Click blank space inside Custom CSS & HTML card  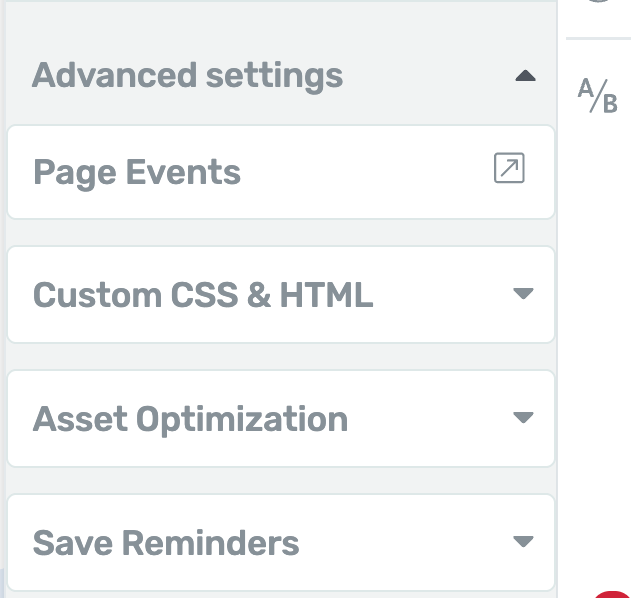[439, 295]
